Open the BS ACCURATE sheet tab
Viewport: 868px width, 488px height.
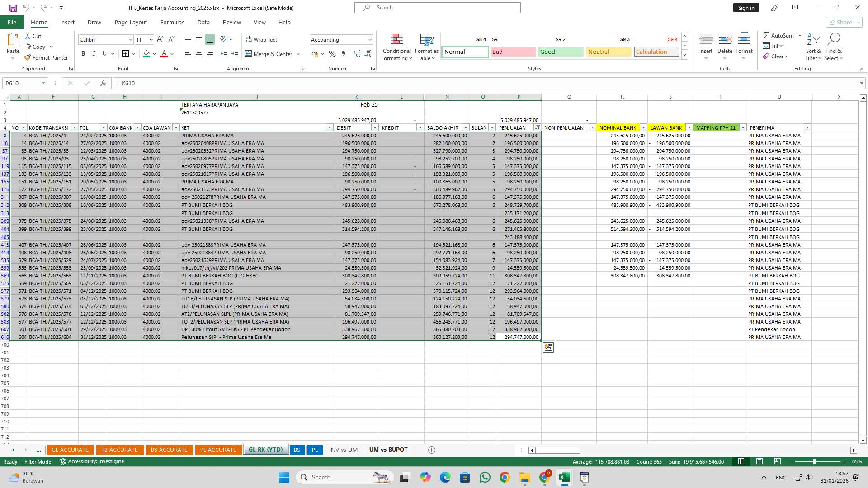coord(169,450)
